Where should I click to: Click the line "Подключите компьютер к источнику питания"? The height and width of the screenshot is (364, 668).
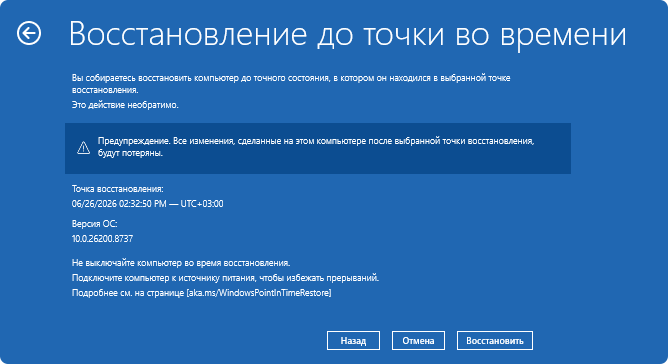point(225,278)
